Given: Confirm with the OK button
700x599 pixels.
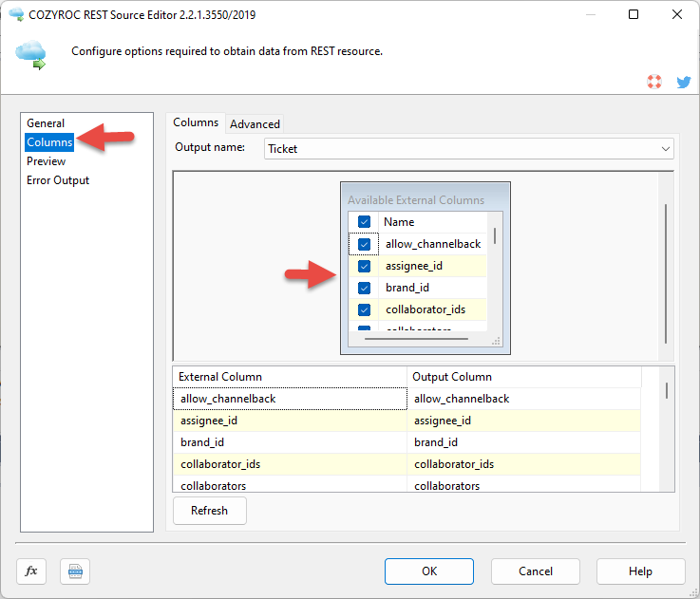Looking at the screenshot, I should (x=429, y=571).
